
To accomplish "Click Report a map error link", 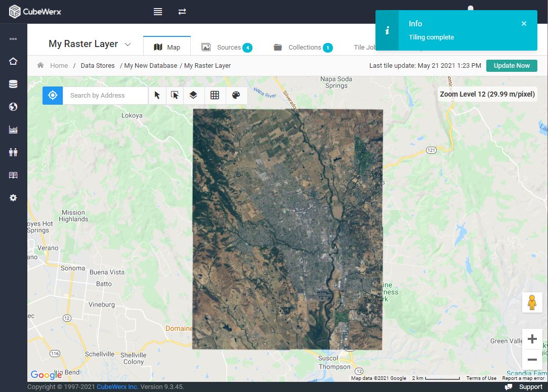I will click(x=523, y=378).
